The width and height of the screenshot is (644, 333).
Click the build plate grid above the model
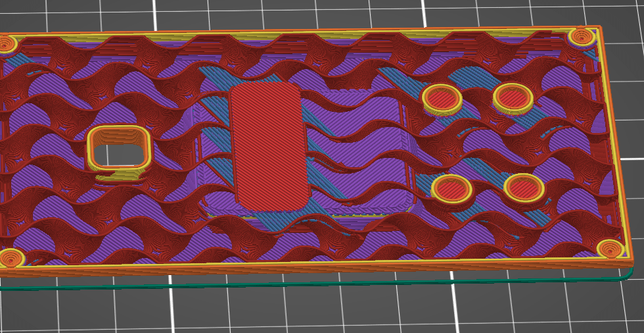[329, 14]
